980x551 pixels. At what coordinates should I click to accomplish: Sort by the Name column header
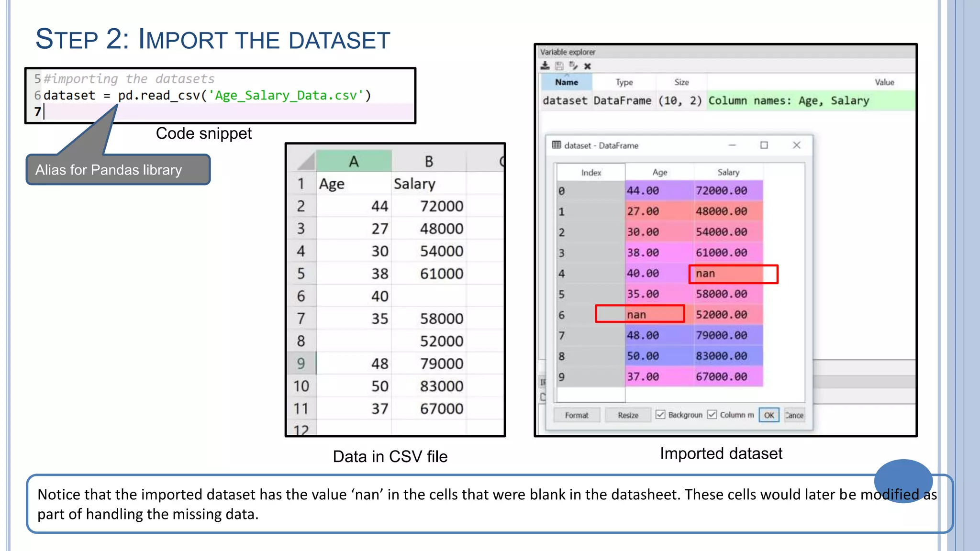[567, 82]
